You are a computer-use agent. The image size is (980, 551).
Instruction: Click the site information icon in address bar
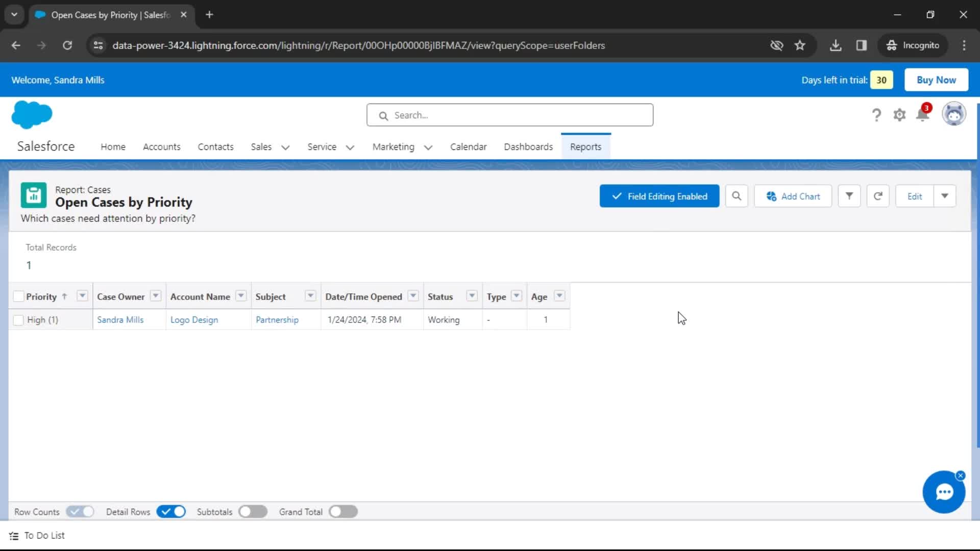click(98, 45)
